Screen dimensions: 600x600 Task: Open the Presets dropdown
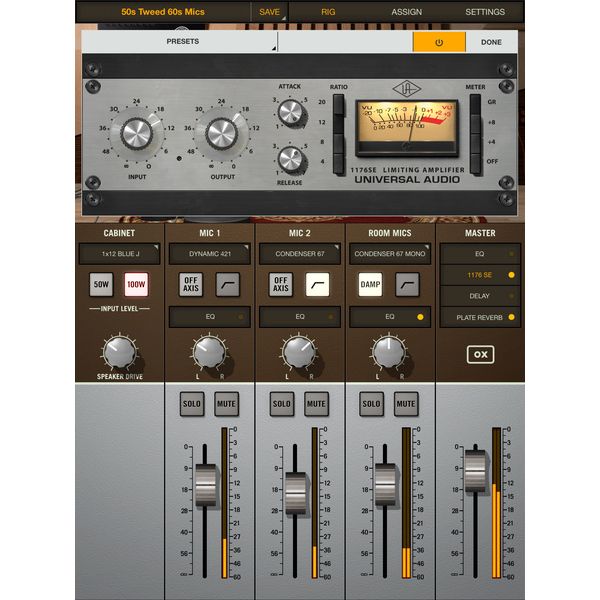point(179,42)
